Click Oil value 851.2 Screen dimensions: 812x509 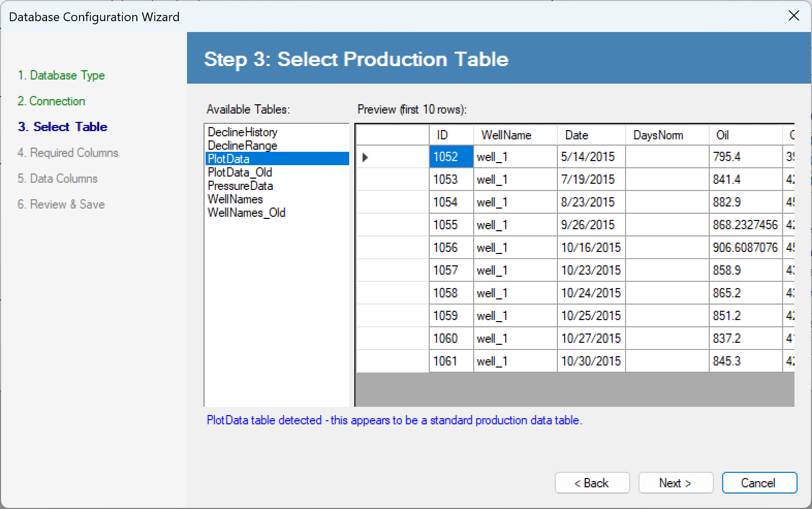point(746,316)
